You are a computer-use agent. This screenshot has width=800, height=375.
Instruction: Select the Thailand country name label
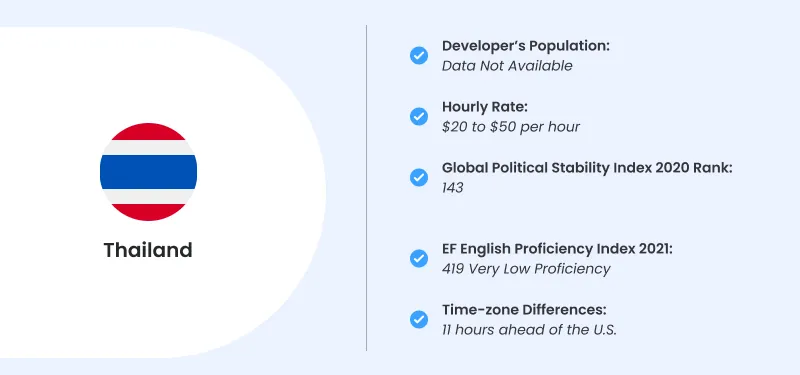point(148,250)
